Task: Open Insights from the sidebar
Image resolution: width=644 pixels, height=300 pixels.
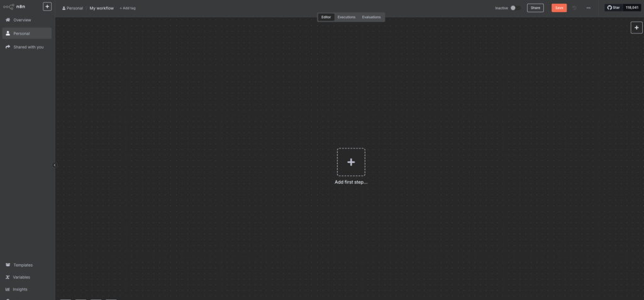Action: click(x=20, y=289)
